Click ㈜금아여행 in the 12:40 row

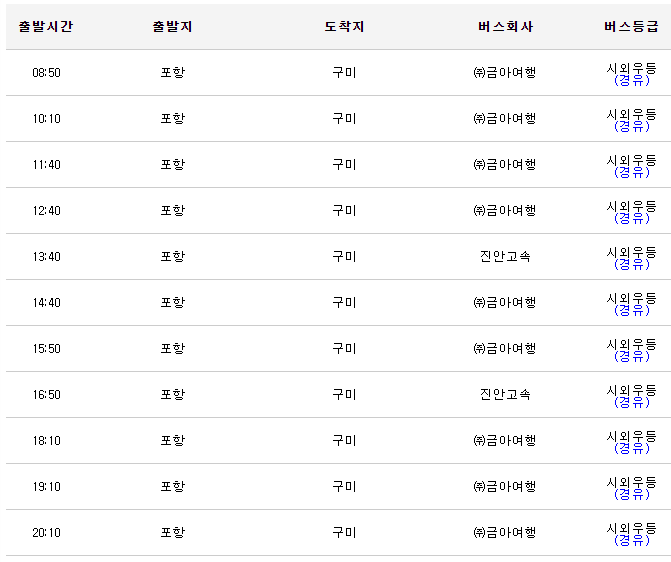pos(505,210)
